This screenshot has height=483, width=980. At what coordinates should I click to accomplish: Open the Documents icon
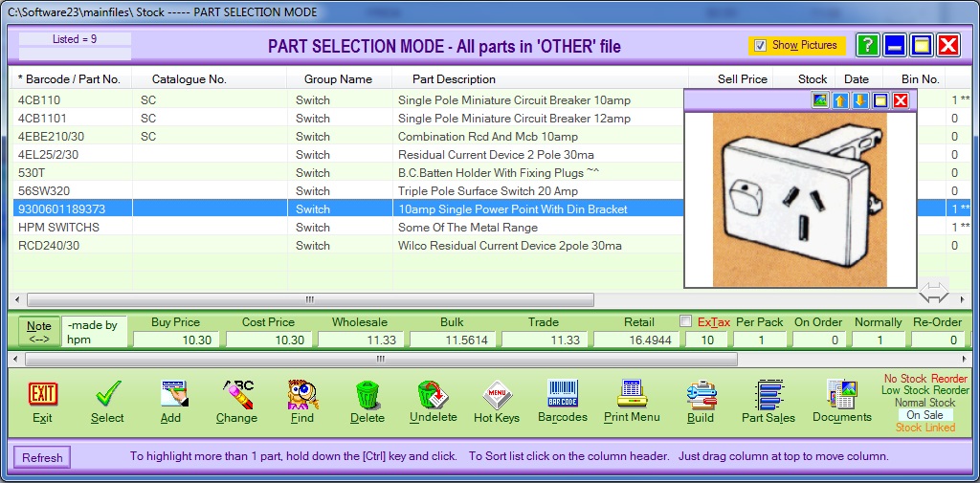point(841,394)
